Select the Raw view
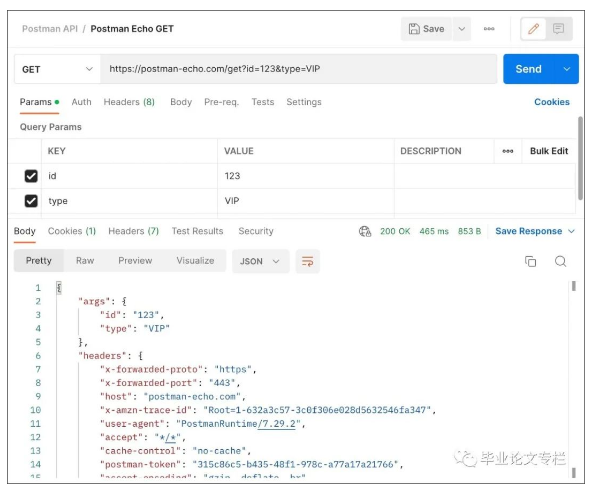Image resolution: width=592 pixels, height=493 pixels. (85, 261)
